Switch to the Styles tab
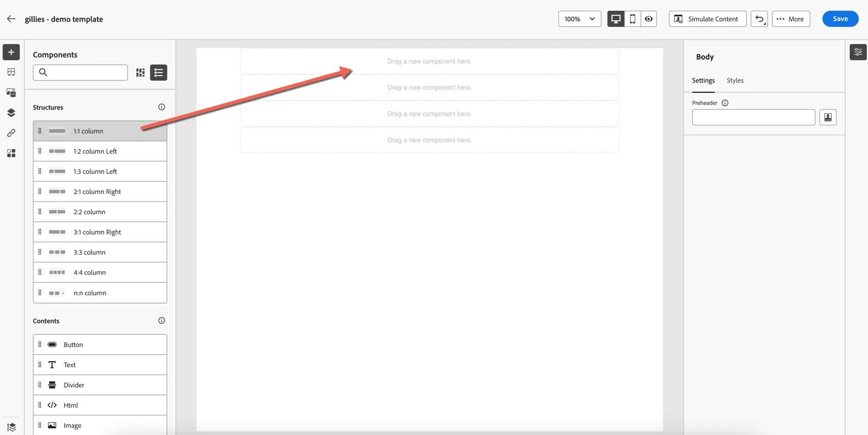This screenshot has width=868, height=435. click(x=735, y=80)
